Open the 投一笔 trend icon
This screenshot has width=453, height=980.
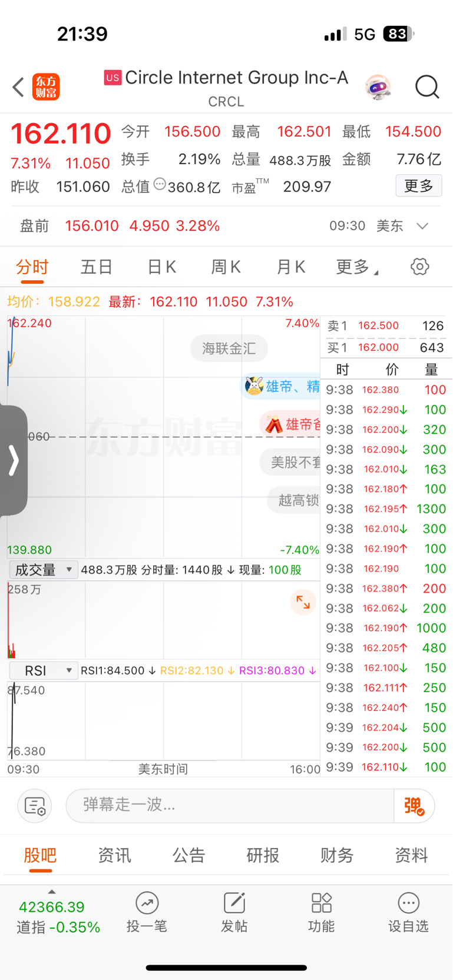[x=147, y=902]
